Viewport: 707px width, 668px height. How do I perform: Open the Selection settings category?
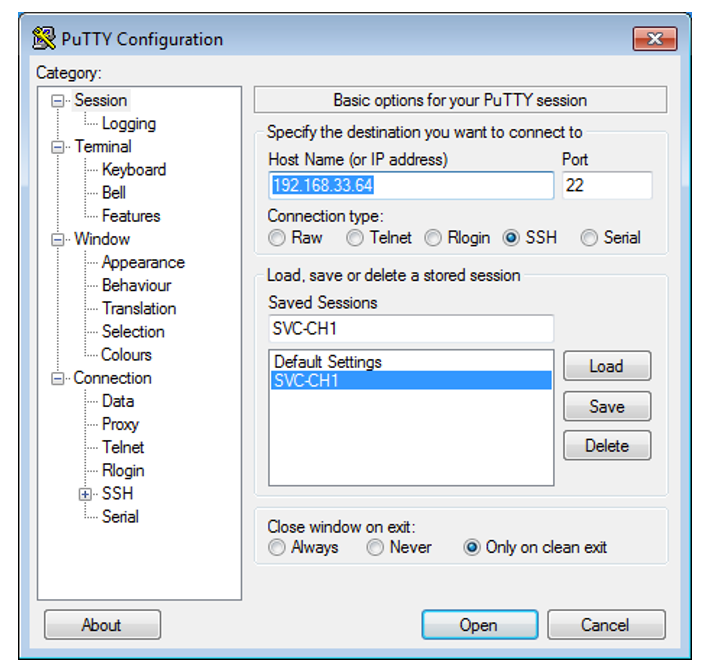coord(133,331)
